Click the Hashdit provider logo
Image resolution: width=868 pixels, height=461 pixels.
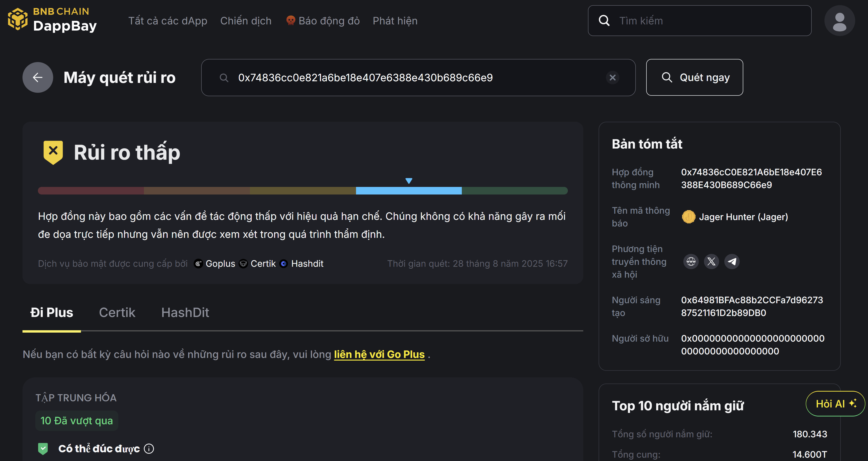pos(284,263)
